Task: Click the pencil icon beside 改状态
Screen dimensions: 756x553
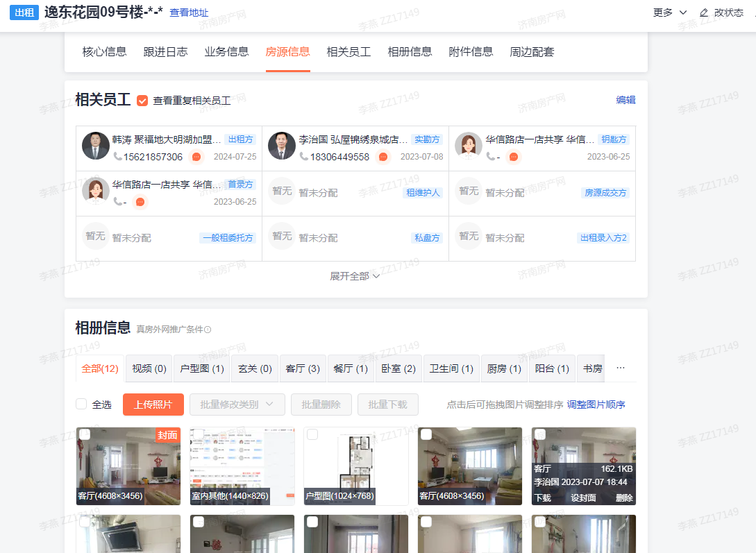Action: click(x=704, y=12)
